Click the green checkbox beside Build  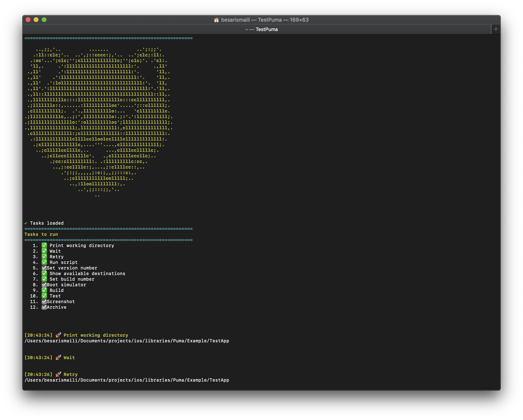(x=44, y=290)
